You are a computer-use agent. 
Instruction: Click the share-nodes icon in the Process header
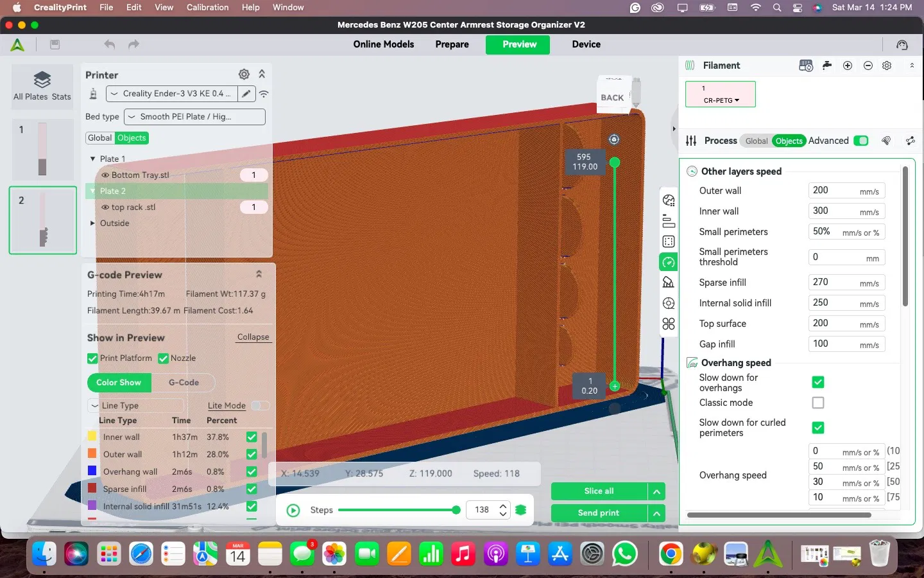pyautogui.click(x=910, y=141)
